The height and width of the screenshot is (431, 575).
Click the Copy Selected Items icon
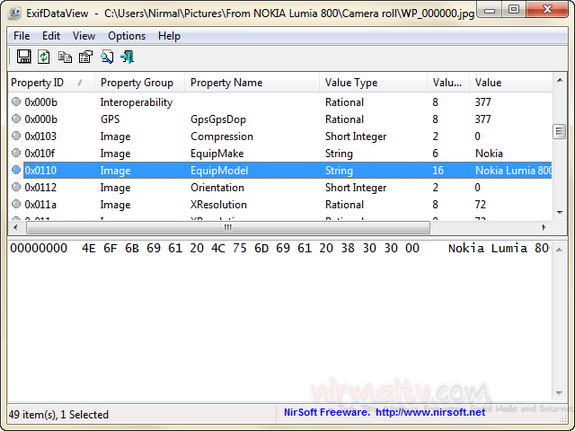click(x=65, y=57)
